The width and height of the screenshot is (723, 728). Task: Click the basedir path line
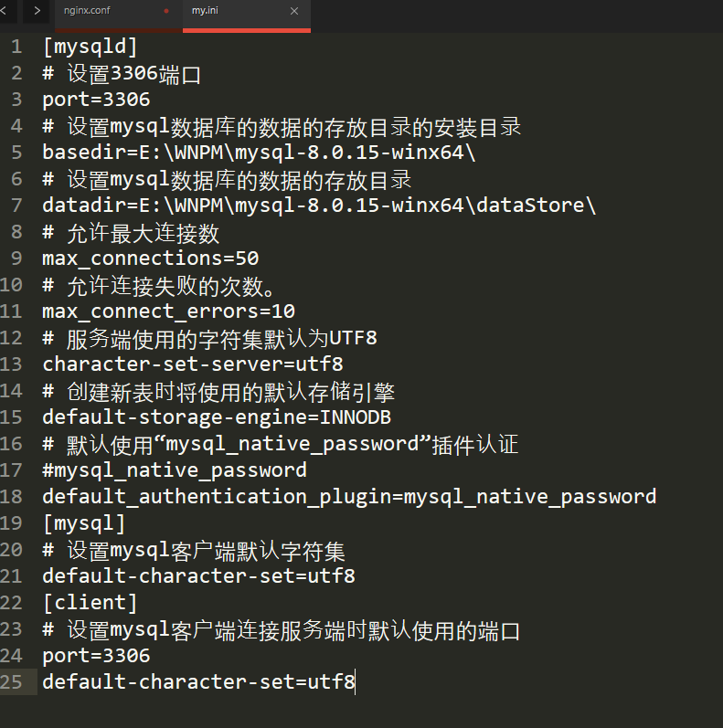point(258,153)
